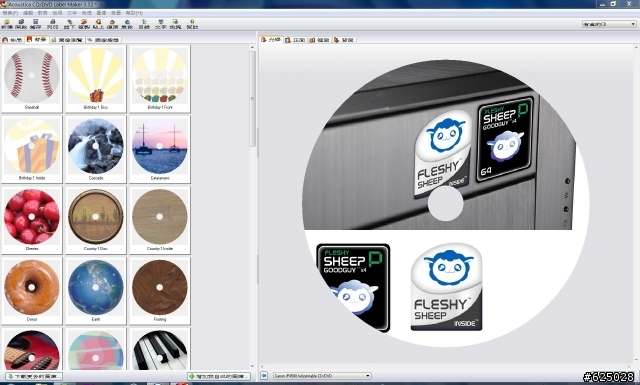Click the Help icon at toolbar end
This screenshot has height=385, width=640.
click(192, 24)
